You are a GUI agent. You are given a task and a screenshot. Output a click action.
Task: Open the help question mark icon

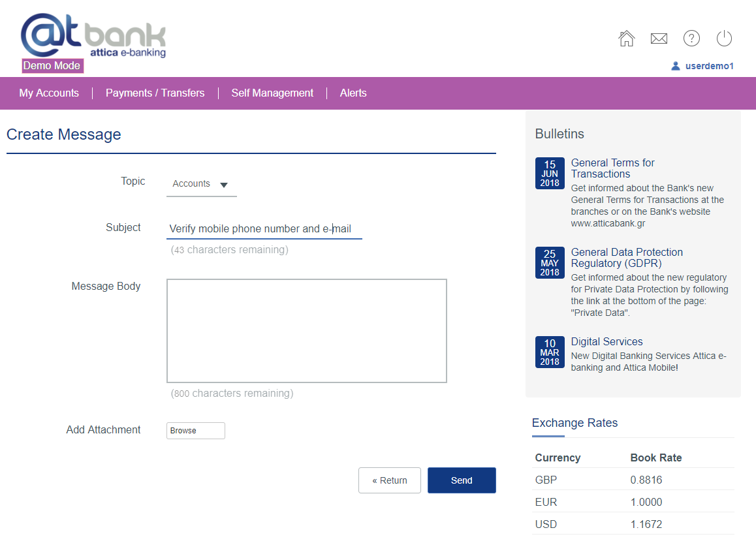pos(691,39)
